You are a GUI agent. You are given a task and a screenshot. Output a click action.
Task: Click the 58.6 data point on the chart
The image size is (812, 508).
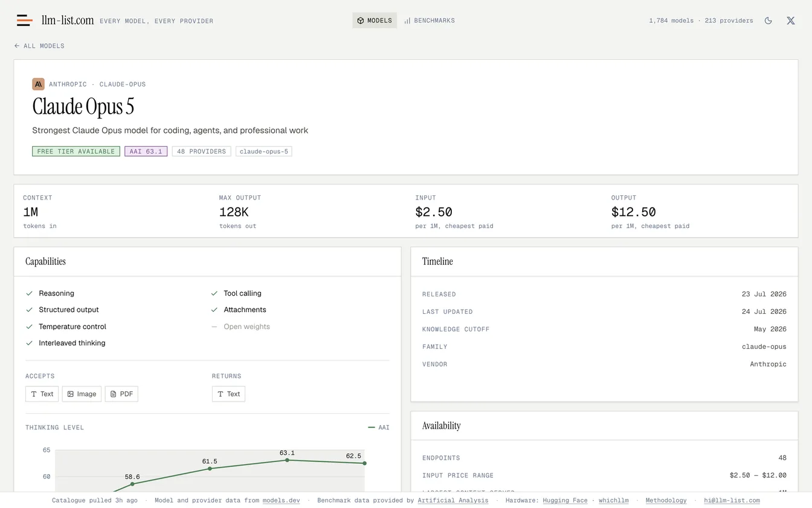tap(132, 484)
